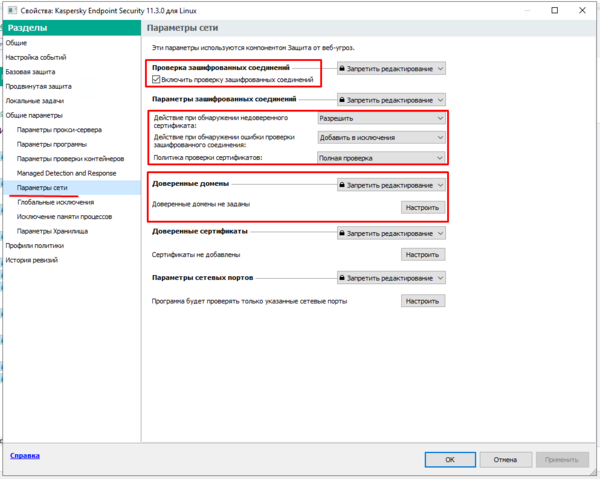Click text Доверенные домены не заданы
The width and height of the screenshot is (600, 479).
(201, 204)
